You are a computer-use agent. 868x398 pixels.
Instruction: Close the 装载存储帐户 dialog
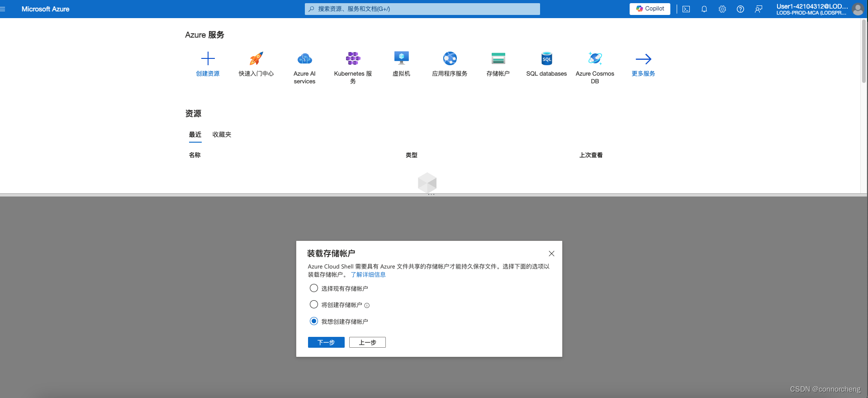pos(551,254)
